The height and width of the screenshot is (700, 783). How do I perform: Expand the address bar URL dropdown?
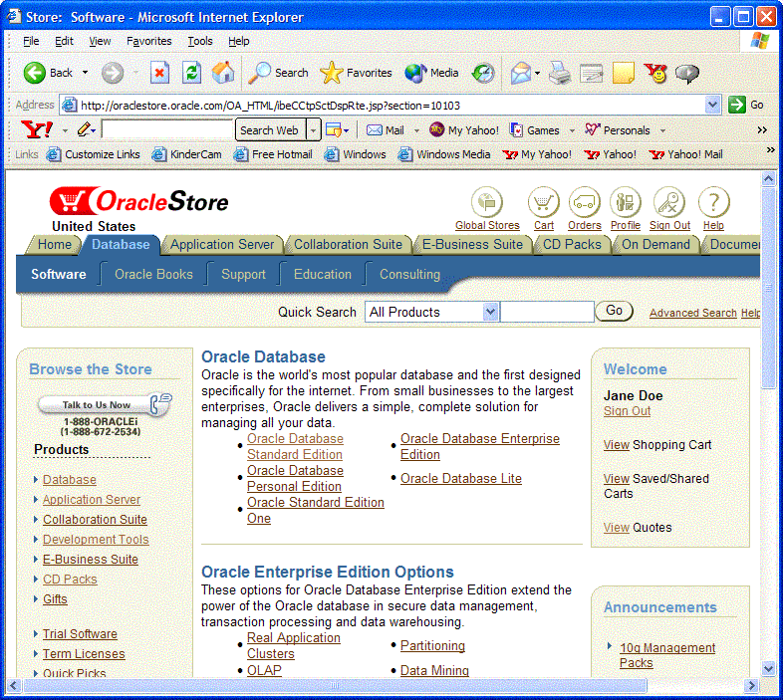tap(712, 105)
